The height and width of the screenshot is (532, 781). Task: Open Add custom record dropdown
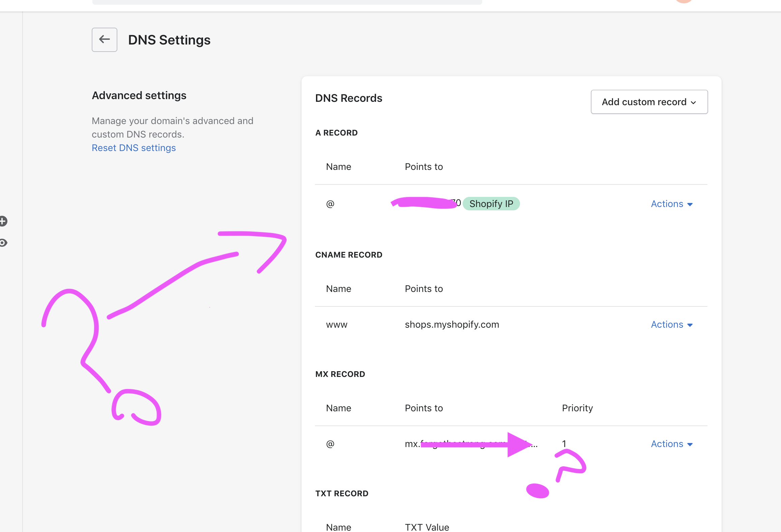[x=649, y=102]
